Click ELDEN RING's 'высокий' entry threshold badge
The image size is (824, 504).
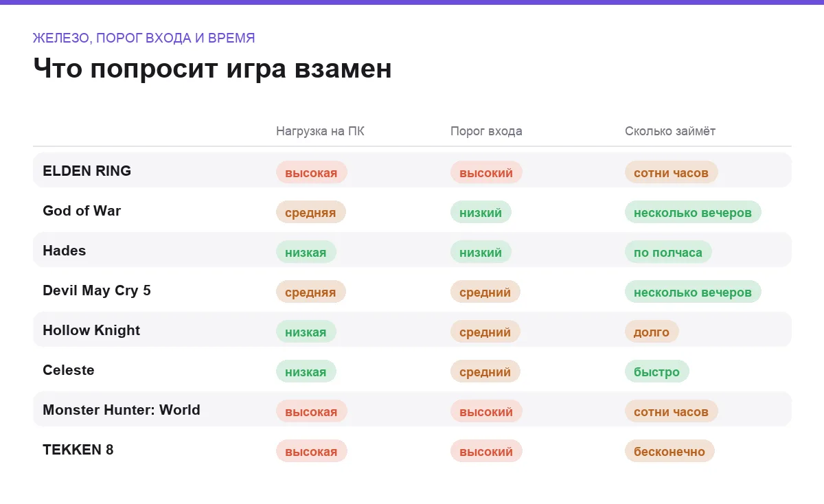tap(486, 172)
